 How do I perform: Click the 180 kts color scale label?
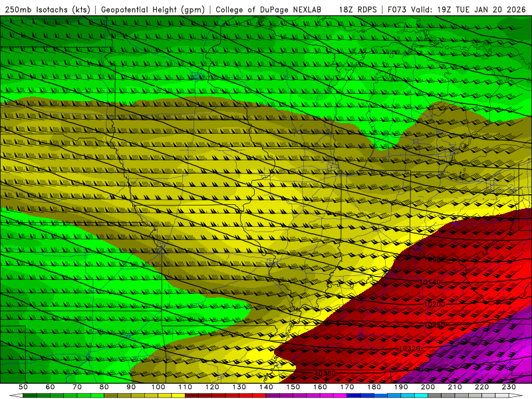pos(374,387)
